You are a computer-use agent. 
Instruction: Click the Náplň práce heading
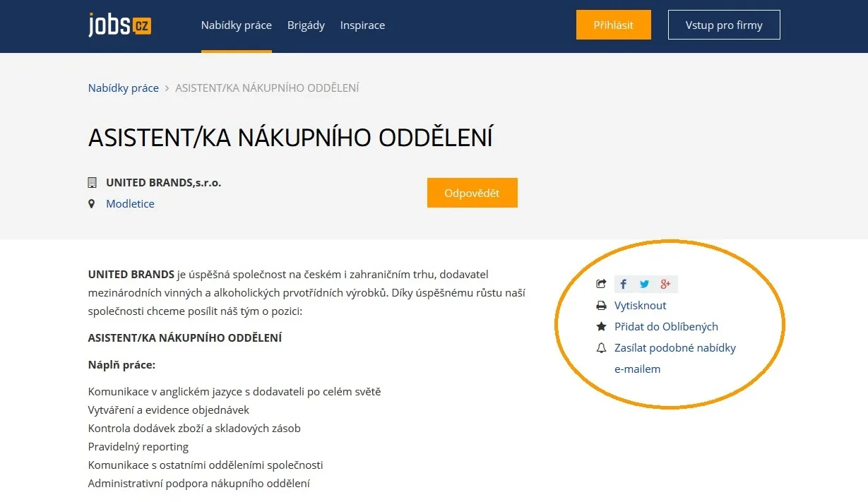(121, 365)
